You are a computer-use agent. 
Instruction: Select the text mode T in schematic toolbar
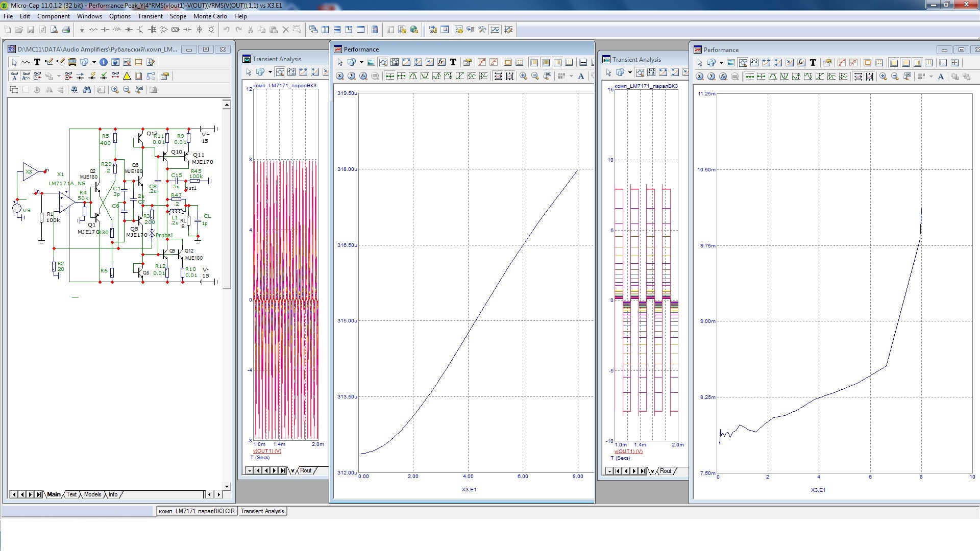point(37,62)
